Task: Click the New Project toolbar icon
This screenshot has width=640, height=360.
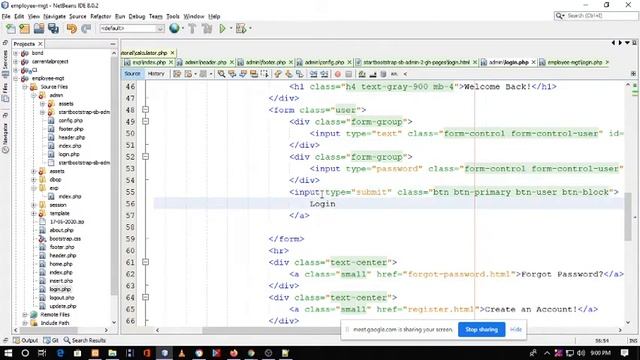Action: [x=24, y=29]
